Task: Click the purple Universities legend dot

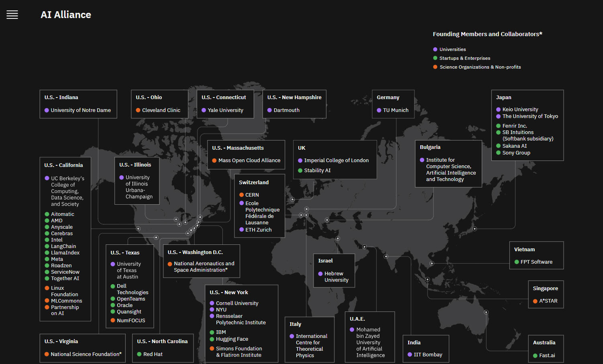Action: tap(435, 49)
